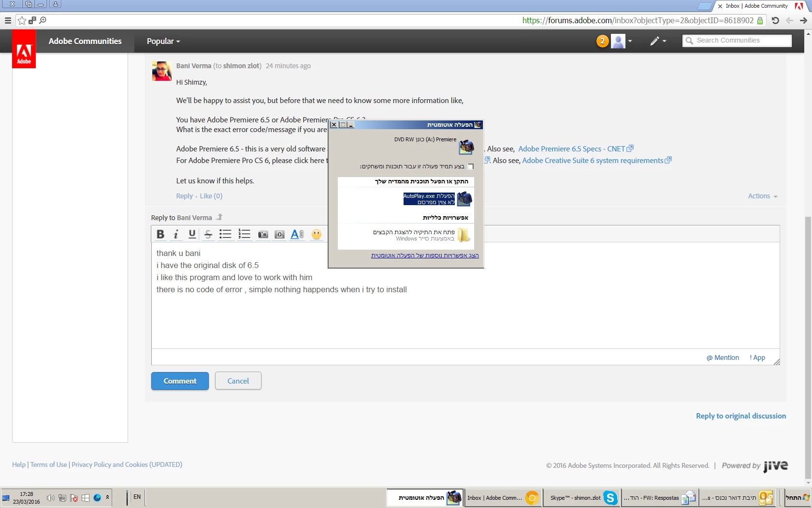Click the Search Communities field
Viewport: 812px width, 508px height.
[737, 41]
